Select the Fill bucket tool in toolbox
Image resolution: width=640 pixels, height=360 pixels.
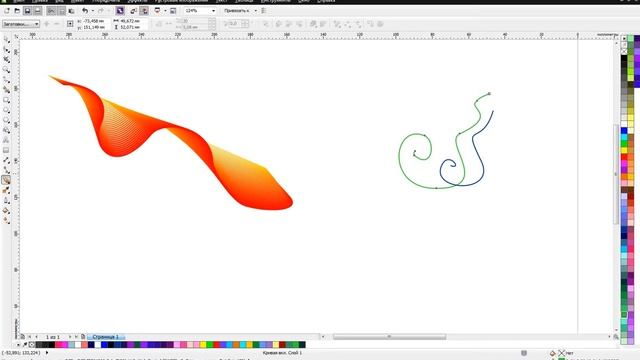click(x=6, y=210)
